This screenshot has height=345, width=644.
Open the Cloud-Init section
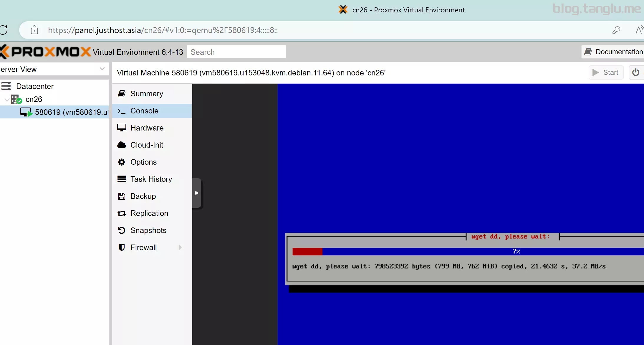click(x=146, y=145)
